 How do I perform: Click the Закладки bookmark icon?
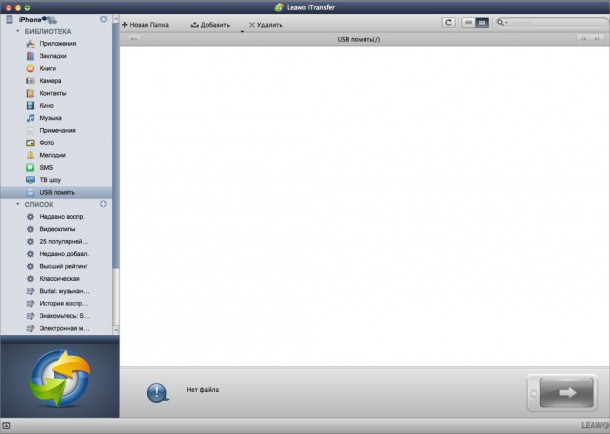coord(30,56)
